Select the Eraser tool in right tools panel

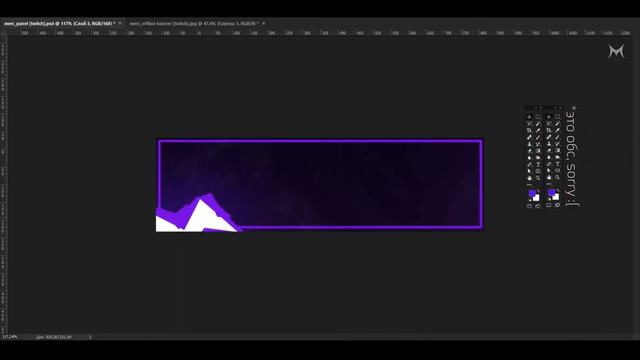coord(549,150)
